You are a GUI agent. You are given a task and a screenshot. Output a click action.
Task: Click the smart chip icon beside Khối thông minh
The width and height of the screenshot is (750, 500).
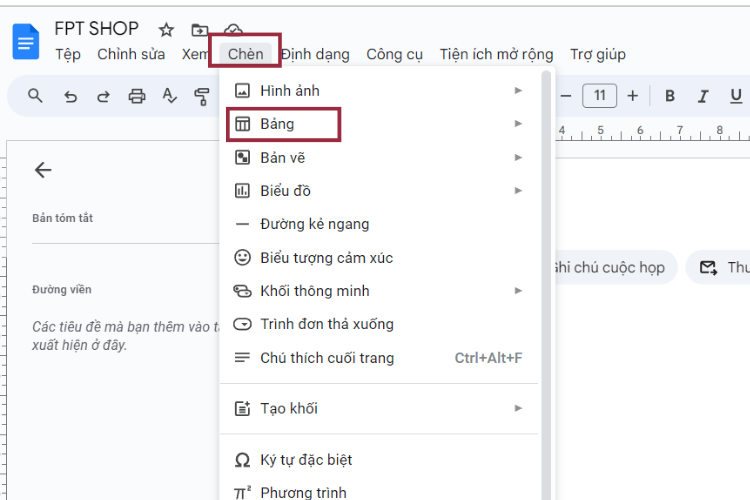pyautogui.click(x=242, y=291)
